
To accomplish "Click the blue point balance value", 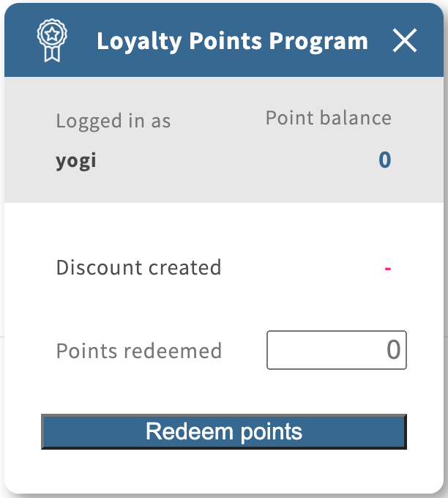I will click(x=384, y=160).
